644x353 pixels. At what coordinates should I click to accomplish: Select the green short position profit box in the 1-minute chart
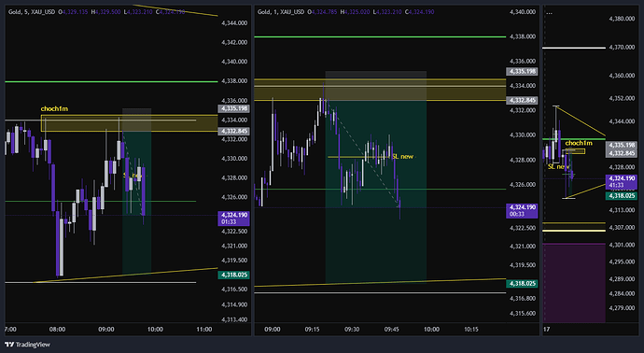(376, 192)
